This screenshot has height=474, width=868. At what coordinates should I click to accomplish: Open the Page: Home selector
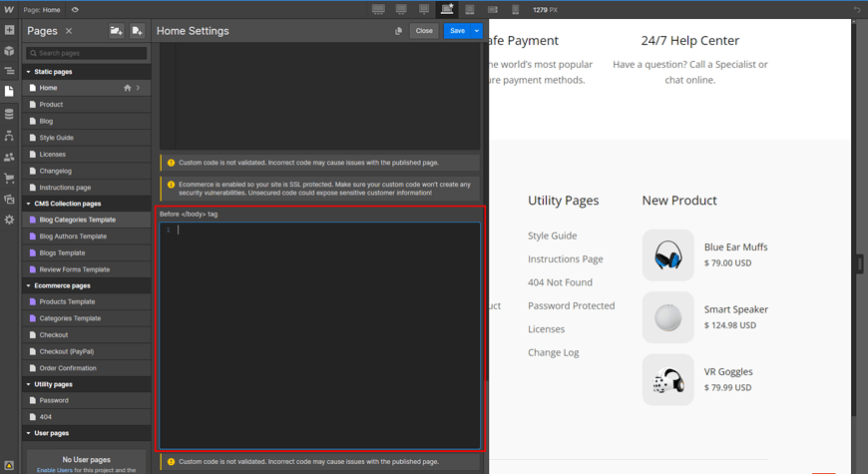coord(43,9)
